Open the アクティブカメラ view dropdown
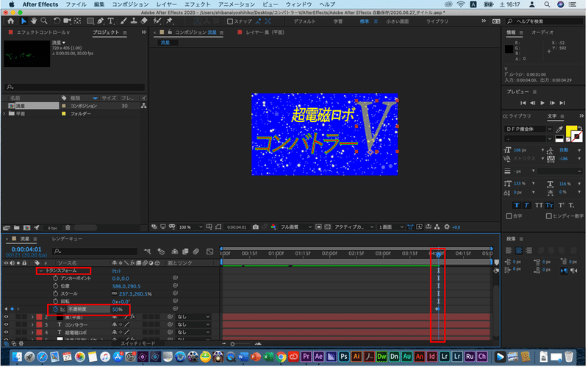The width and height of the screenshot is (588, 367). (x=354, y=227)
